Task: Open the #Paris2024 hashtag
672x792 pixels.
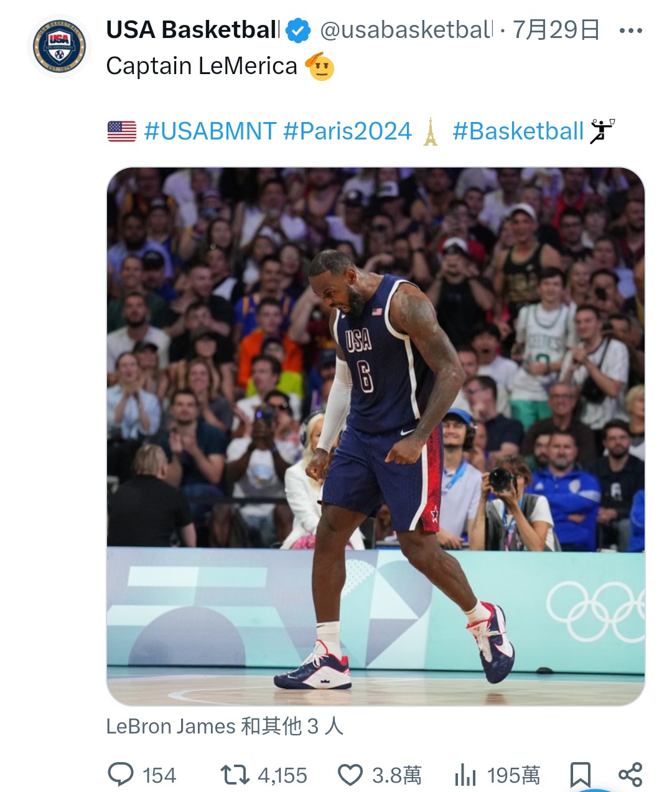Action: pyautogui.click(x=347, y=131)
